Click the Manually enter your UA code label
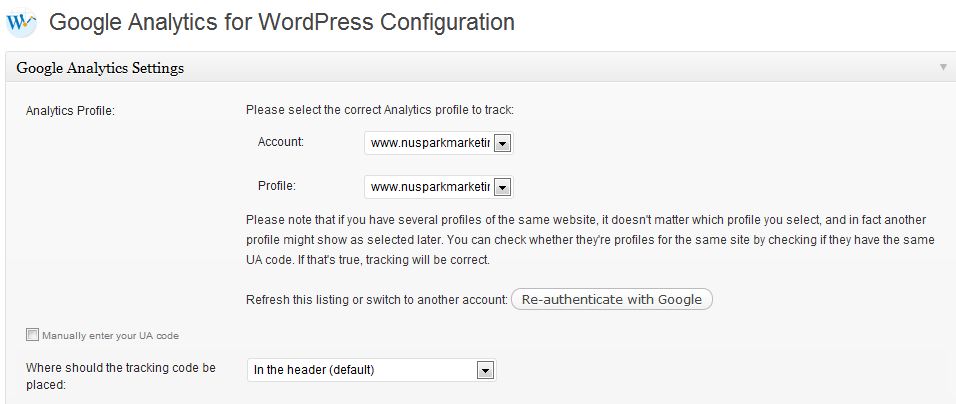This screenshot has height=404, width=956. point(110,336)
